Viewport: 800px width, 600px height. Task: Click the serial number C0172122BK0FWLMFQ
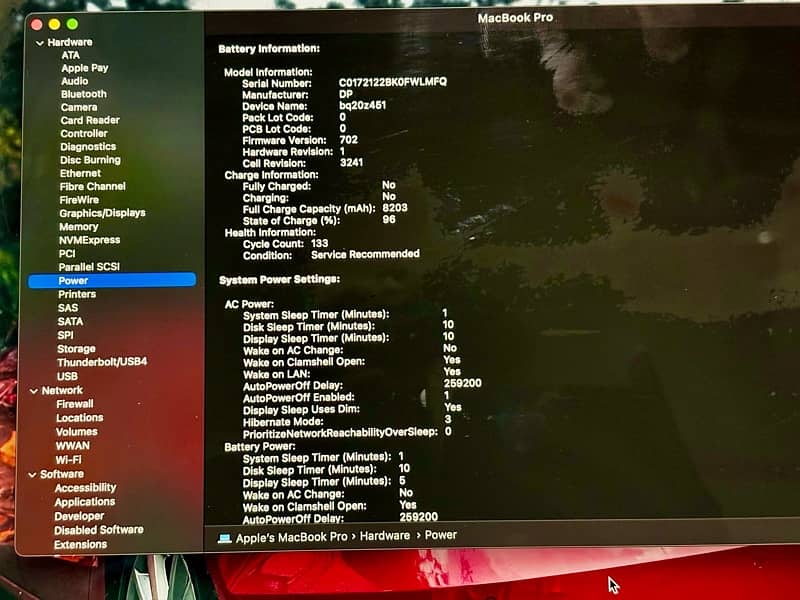click(x=392, y=82)
